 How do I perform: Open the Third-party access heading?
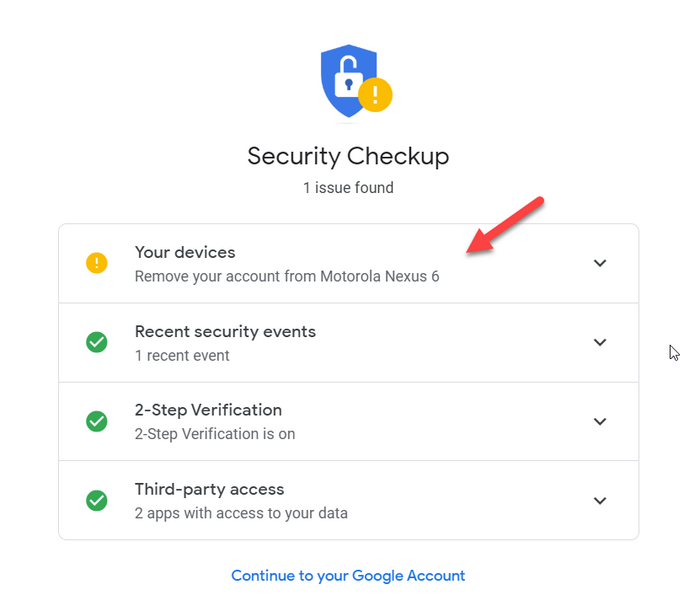209,489
